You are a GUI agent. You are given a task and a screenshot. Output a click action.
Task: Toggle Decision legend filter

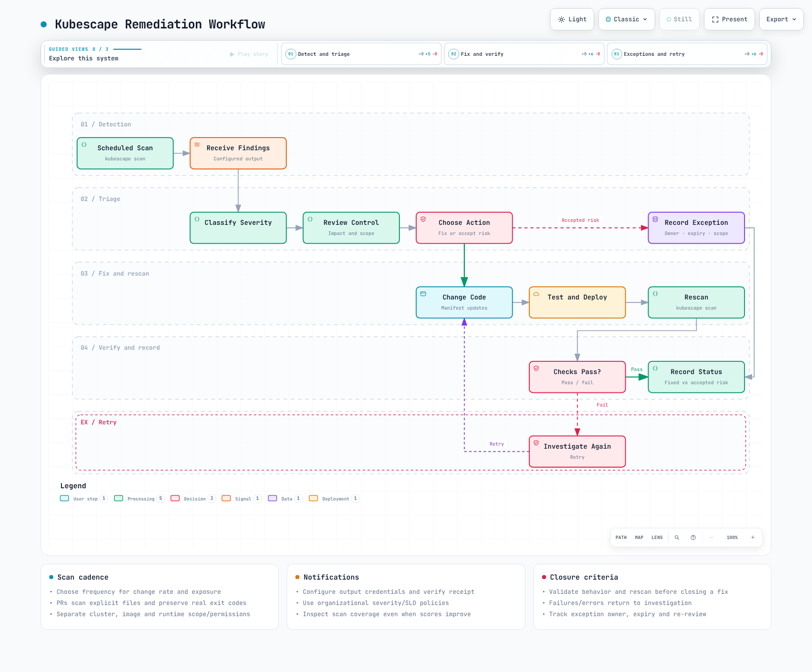tap(193, 498)
